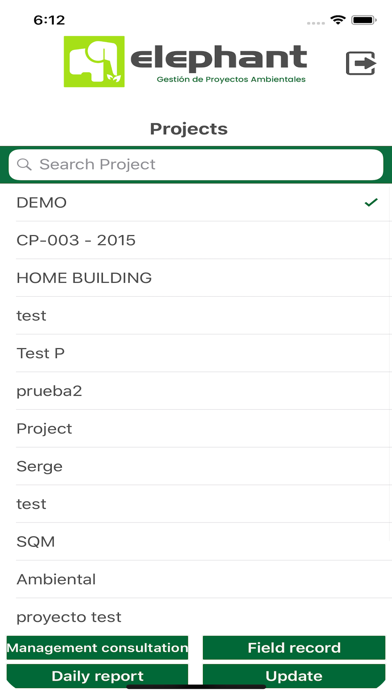This screenshot has width=392, height=696.
Task: Choose the SQM project
Action: (x=196, y=542)
